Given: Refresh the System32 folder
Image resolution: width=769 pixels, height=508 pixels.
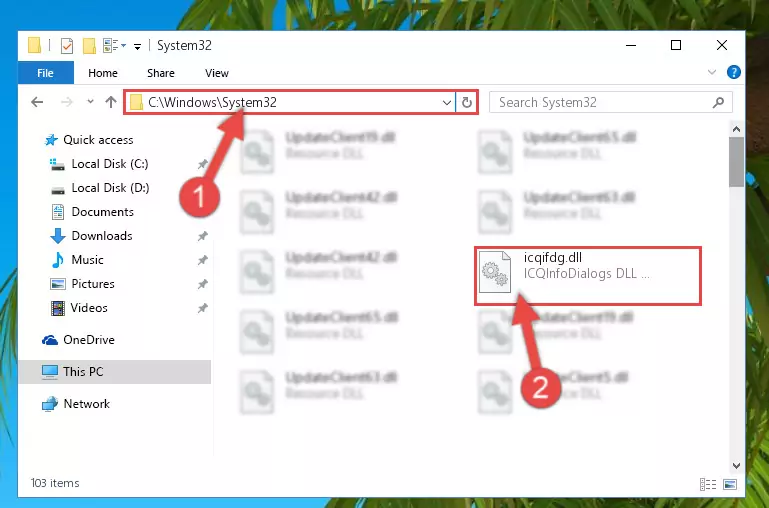Looking at the screenshot, I should 466,102.
